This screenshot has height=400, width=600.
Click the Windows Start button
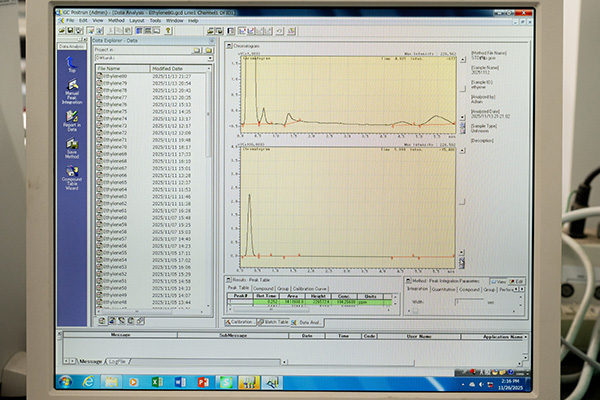pyautogui.click(x=65, y=382)
